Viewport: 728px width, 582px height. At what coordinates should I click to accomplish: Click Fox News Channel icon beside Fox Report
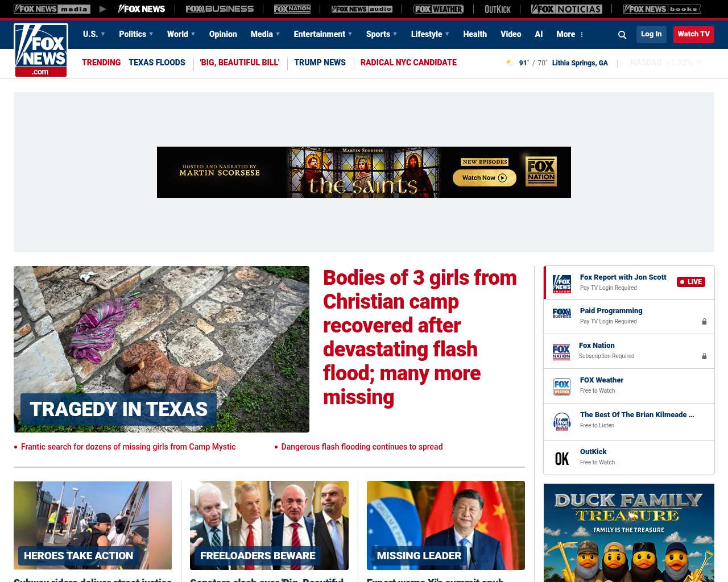[x=562, y=283]
